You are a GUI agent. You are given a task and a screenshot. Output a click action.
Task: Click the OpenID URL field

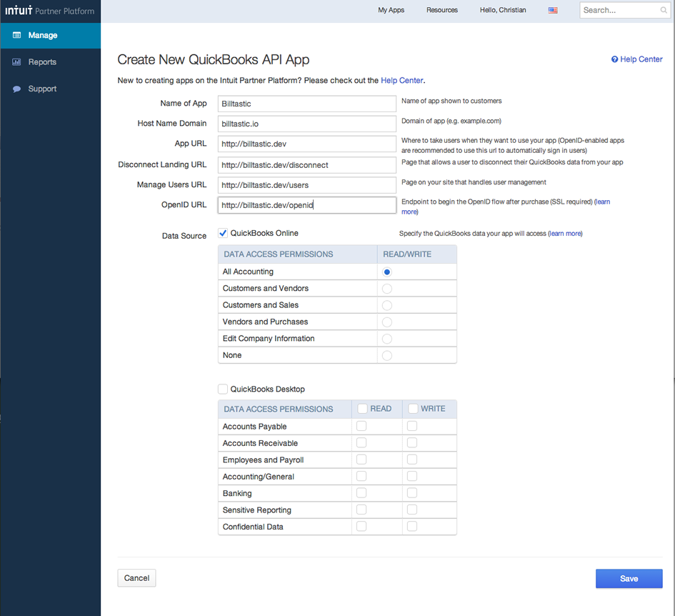point(307,205)
